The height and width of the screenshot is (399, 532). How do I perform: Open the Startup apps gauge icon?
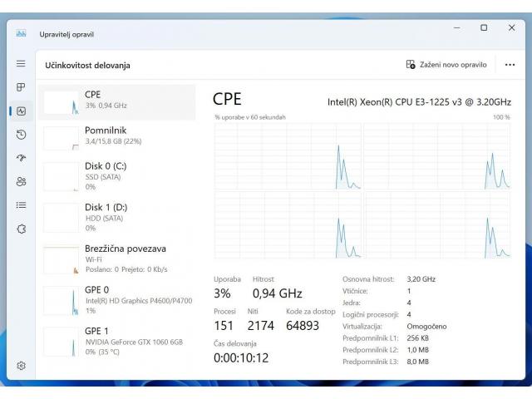pyautogui.click(x=21, y=158)
